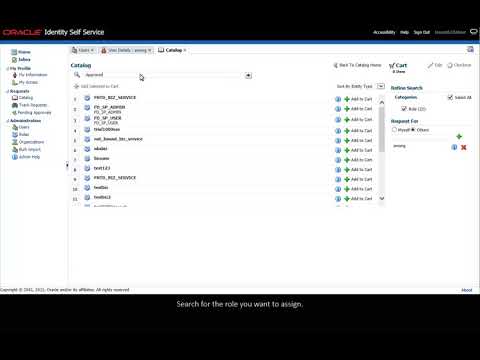Select the Myself radio button
480x360 pixels.
click(x=394, y=130)
